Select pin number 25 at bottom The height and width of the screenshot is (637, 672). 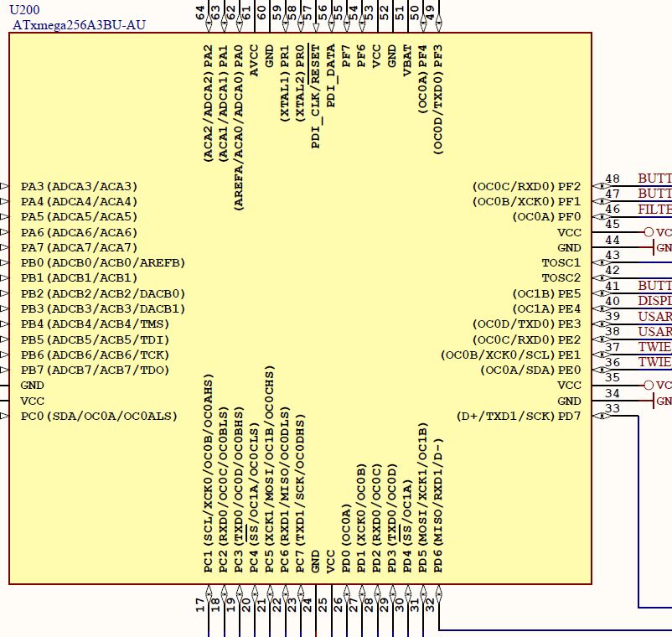click(x=323, y=605)
